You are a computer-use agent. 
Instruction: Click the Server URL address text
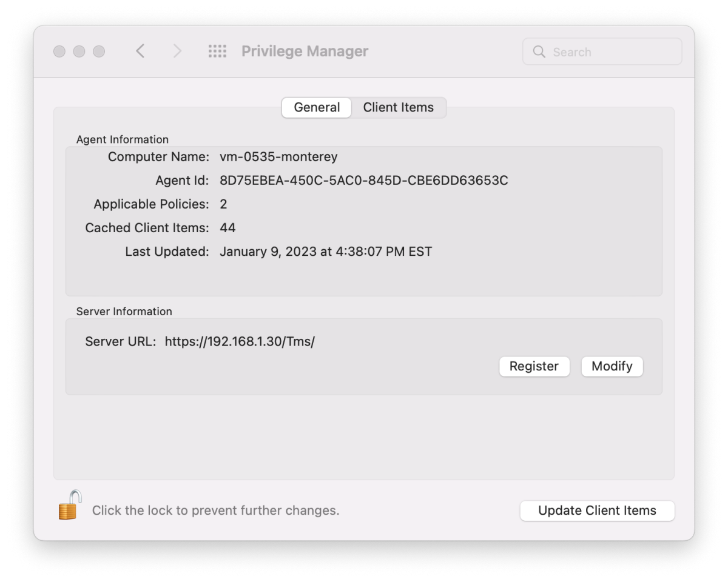tap(240, 341)
